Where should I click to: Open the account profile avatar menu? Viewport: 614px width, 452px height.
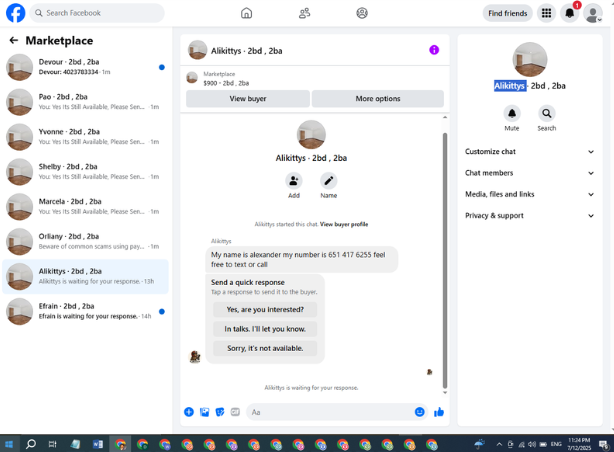coord(593,14)
